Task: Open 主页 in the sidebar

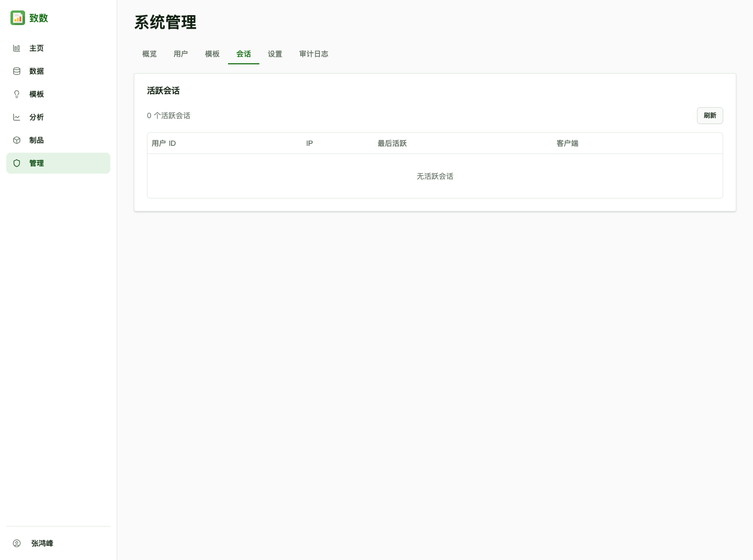Action: 58,48
